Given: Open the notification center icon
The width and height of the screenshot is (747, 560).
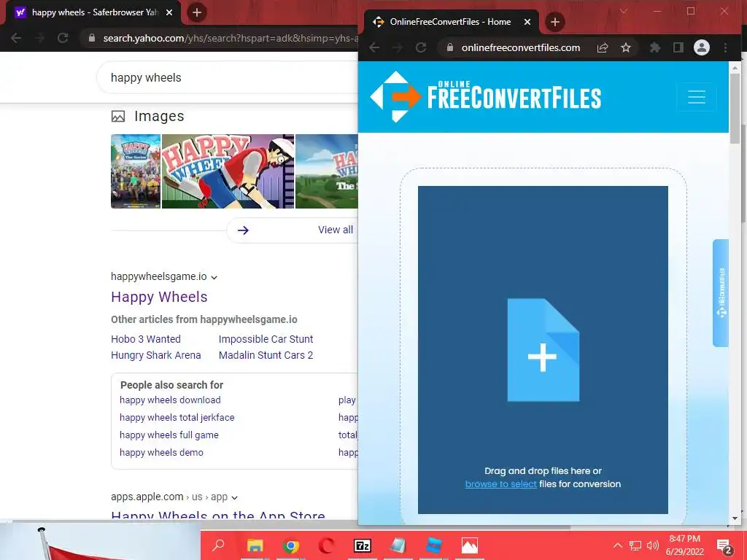Looking at the screenshot, I should 724,547.
